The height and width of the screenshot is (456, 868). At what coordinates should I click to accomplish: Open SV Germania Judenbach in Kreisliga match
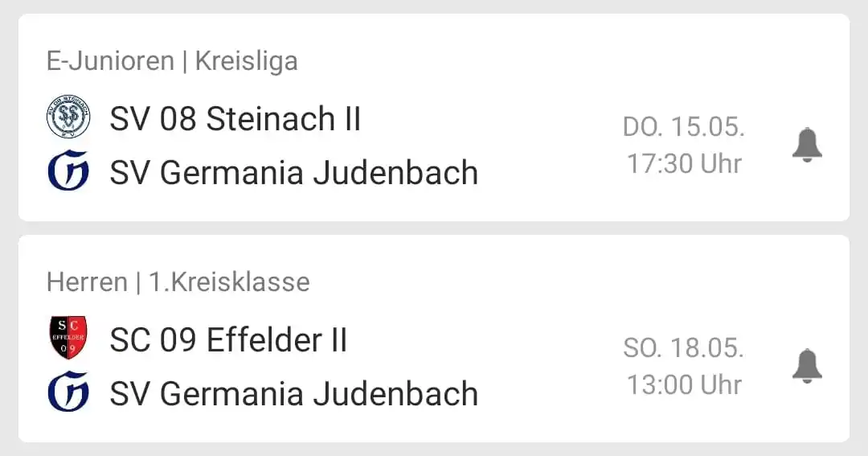(x=294, y=172)
